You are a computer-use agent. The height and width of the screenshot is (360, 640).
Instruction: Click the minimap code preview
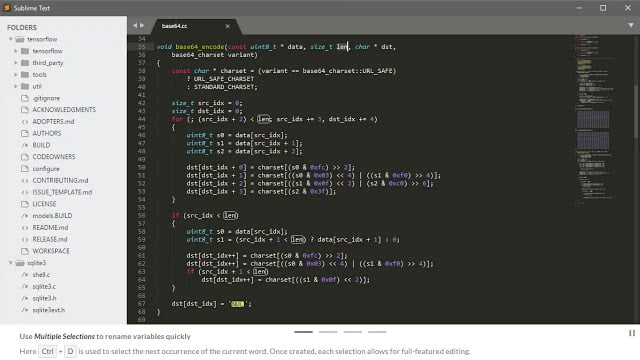(594, 119)
